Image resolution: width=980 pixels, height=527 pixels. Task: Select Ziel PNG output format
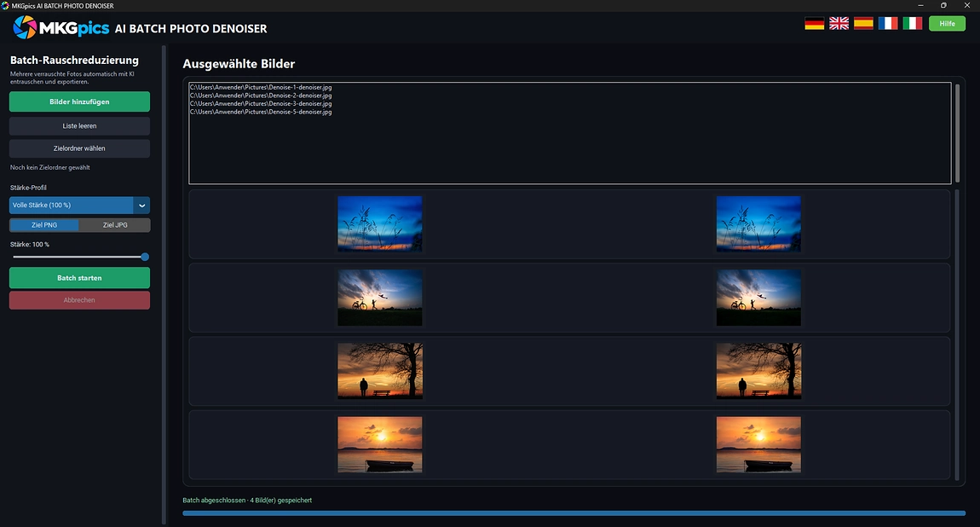[x=44, y=225]
